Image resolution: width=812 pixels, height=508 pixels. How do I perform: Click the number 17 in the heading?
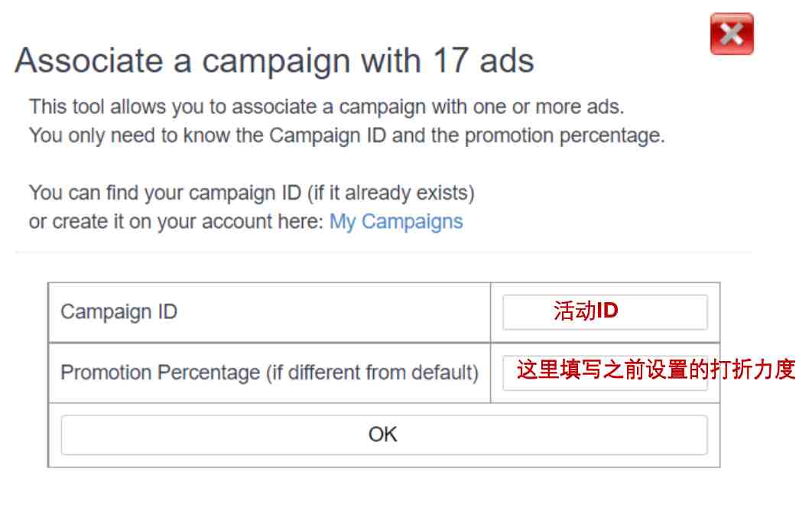[450, 60]
